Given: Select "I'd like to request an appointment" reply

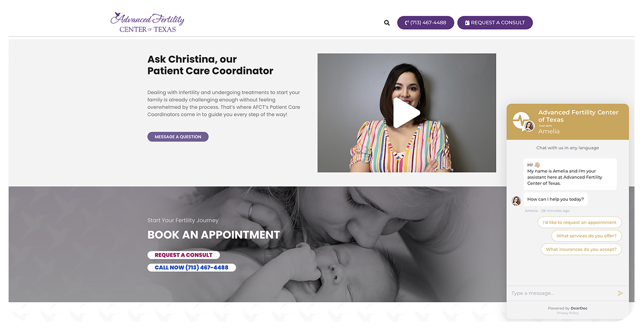Looking at the screenshot, I should 579,222.
